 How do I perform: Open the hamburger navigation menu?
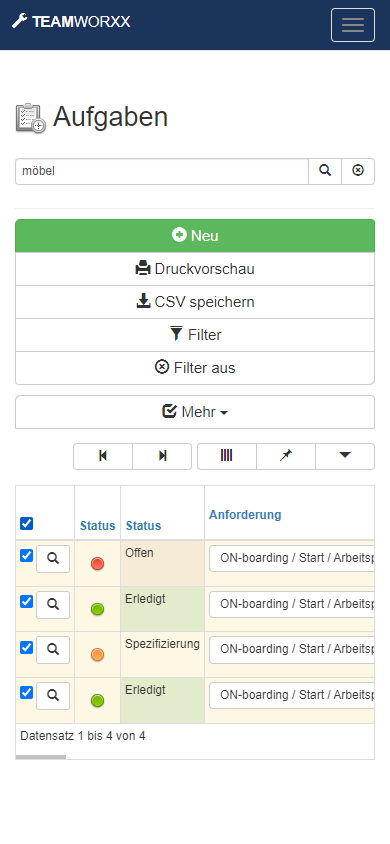[x=353, y=25]
